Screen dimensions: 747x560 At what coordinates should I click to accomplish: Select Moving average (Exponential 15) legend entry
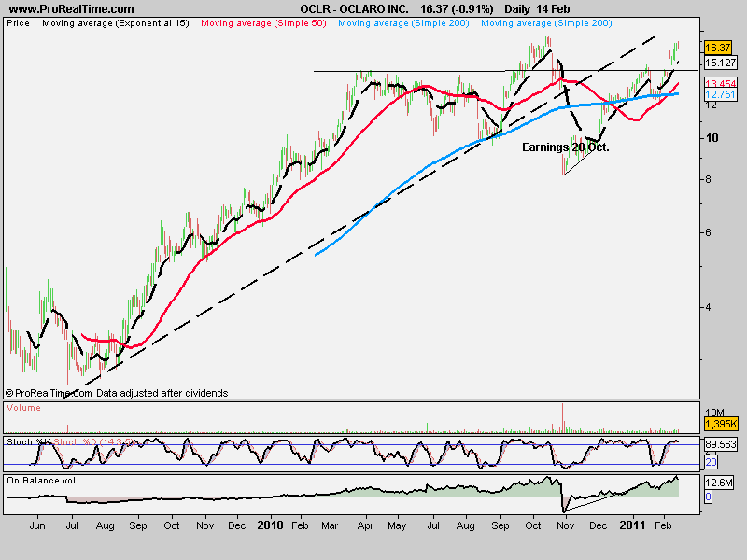click(x=116, y=23)
